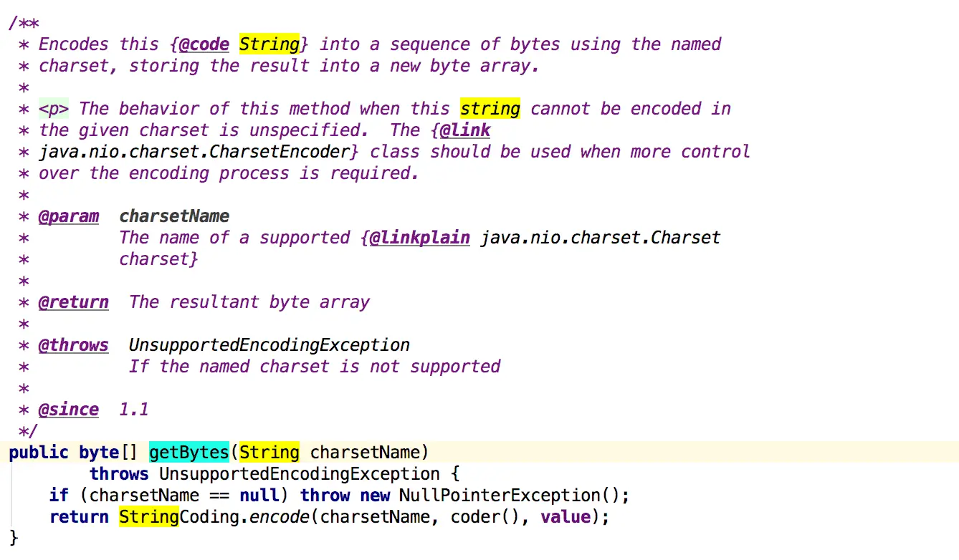
Task: Click the @throws Javadoc tag
Action: point(74,345)
